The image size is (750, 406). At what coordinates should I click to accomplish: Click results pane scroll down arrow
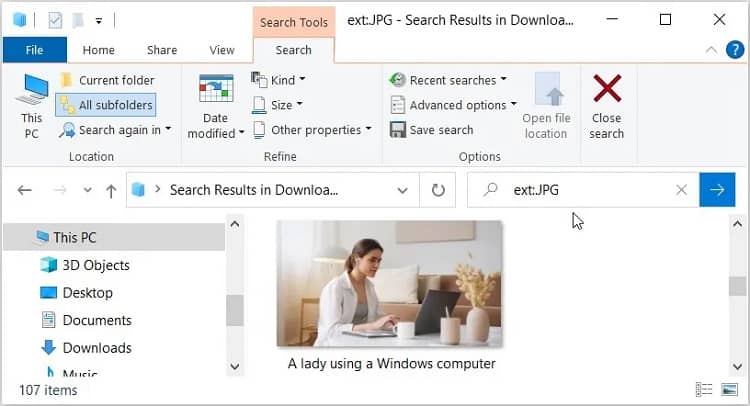click(x=737, y=367)
